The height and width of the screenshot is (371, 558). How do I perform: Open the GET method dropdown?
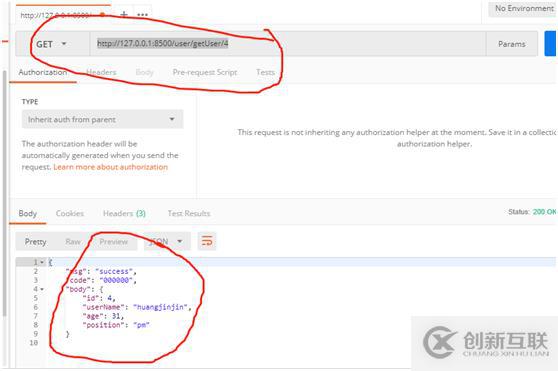pyautogui.click(x=51, y=44)
